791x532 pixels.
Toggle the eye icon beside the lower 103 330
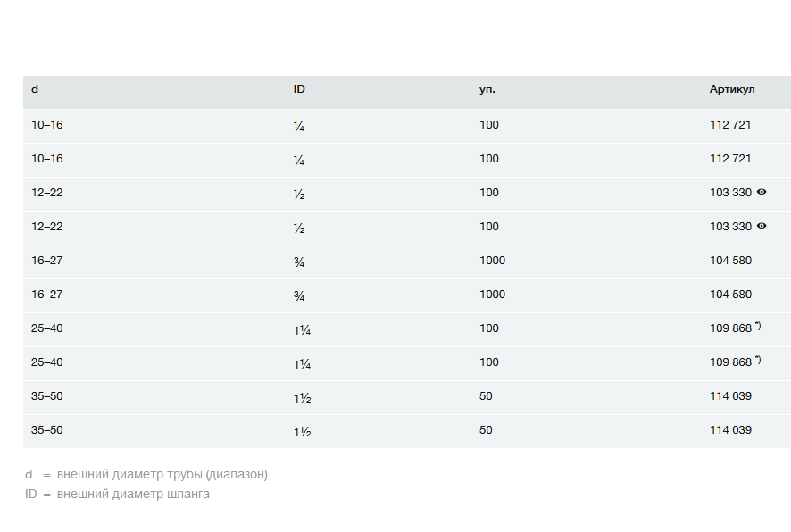(x=762, y=226)
